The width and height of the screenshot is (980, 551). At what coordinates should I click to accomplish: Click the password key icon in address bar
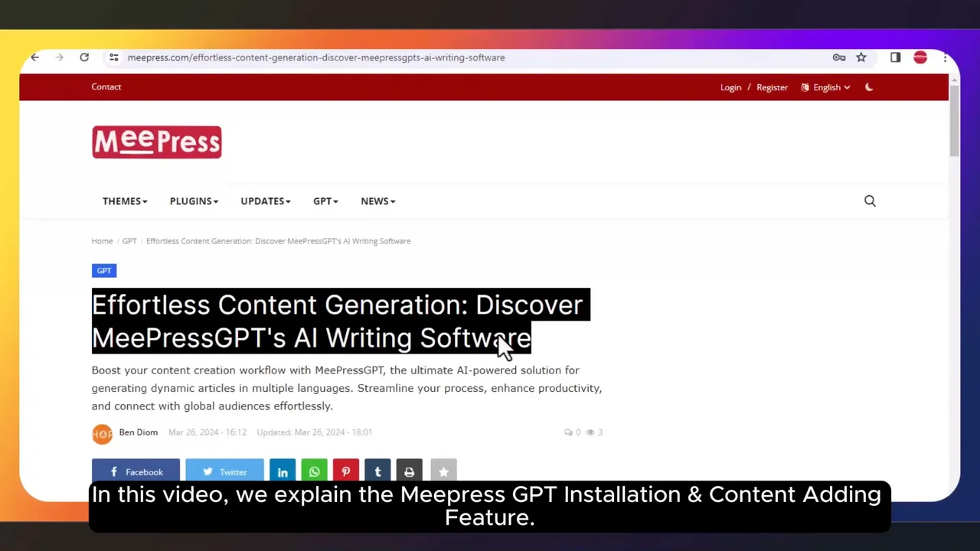click(839, 57)
